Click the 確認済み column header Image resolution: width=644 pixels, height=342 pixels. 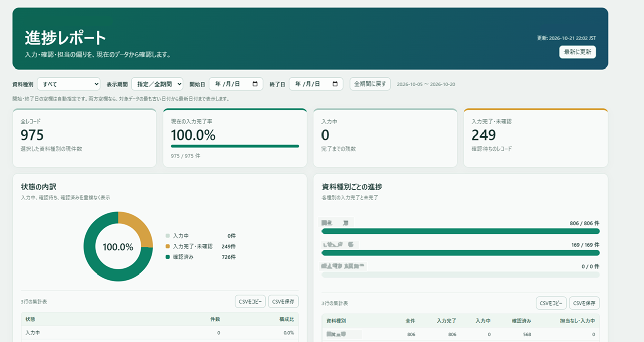(521, 321)
